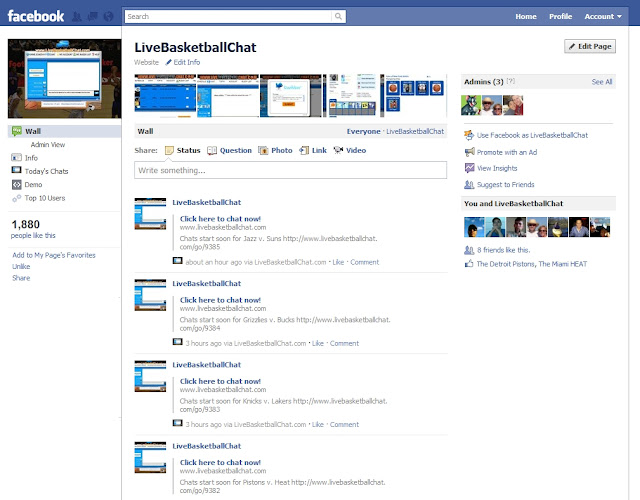The image size is (640, 500).
Task: Click the Promote with an Ad megaphone icon
Action: 469,152
